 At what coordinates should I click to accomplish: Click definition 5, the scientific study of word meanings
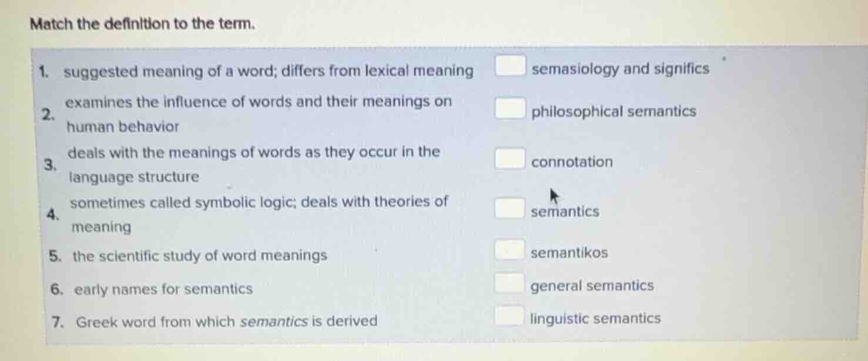(200, 256)
